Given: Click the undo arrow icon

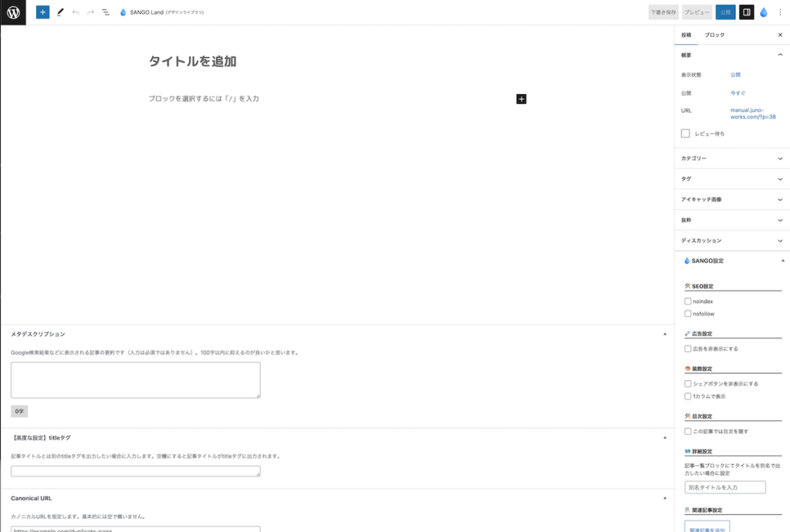Looking at the screenshot, I should coord(76,12).
